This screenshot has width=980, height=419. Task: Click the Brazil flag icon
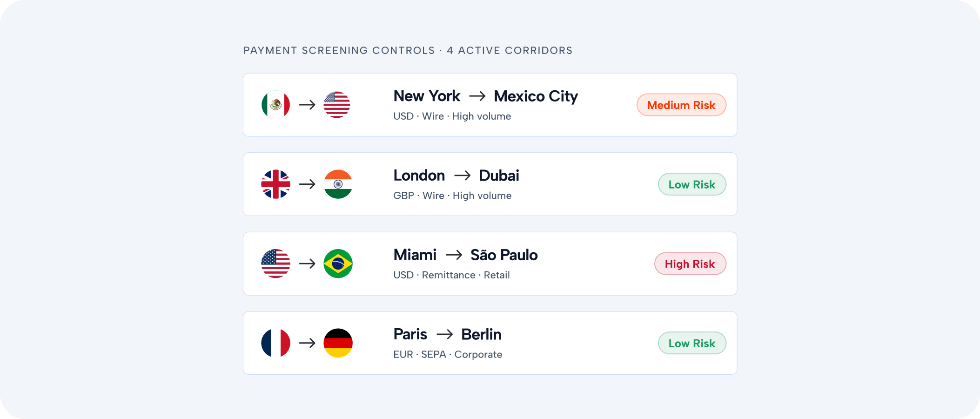pos(338,264)
